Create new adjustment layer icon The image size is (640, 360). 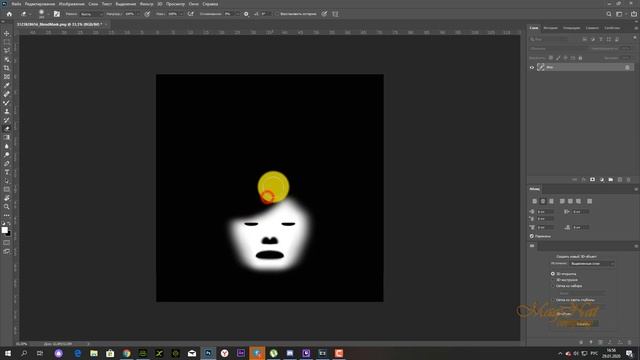click(602, 180)
